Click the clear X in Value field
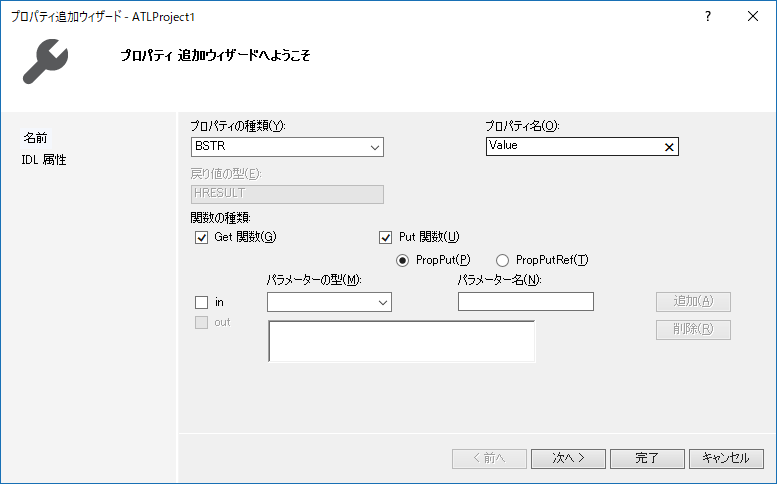Screen dimensions: 777x484 pos(668,147)
